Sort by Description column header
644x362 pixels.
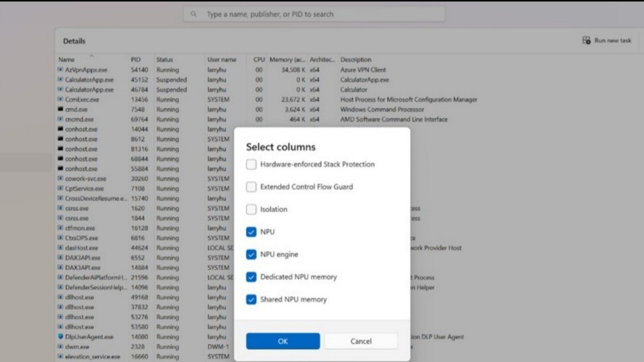point(356,60)
